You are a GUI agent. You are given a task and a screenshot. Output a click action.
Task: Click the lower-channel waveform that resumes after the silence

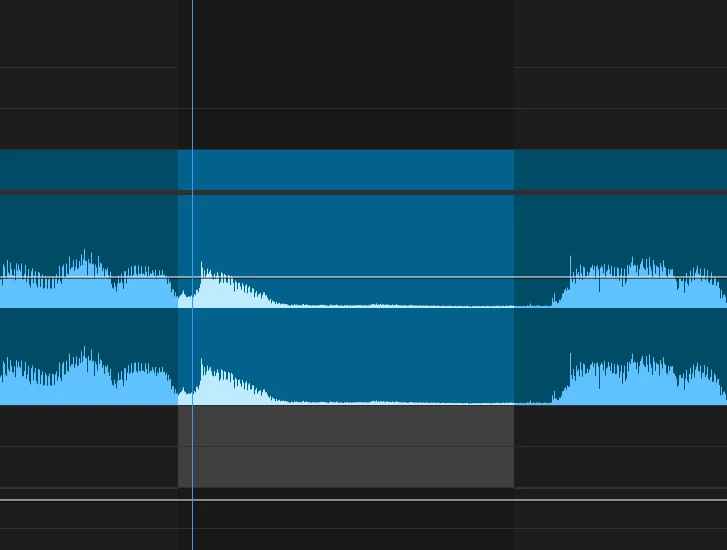click(x=640, y=380)
